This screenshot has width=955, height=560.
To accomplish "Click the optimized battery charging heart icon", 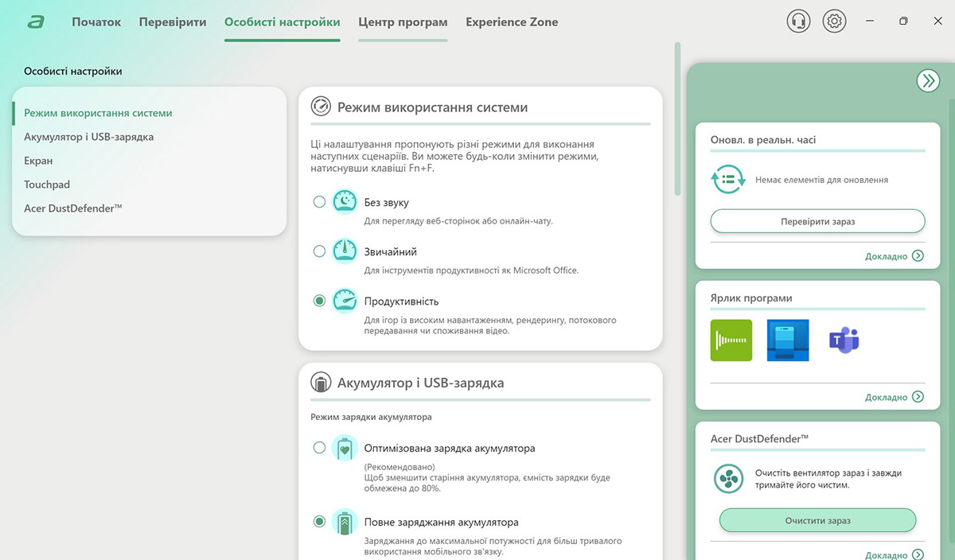I will click(345, 448).
